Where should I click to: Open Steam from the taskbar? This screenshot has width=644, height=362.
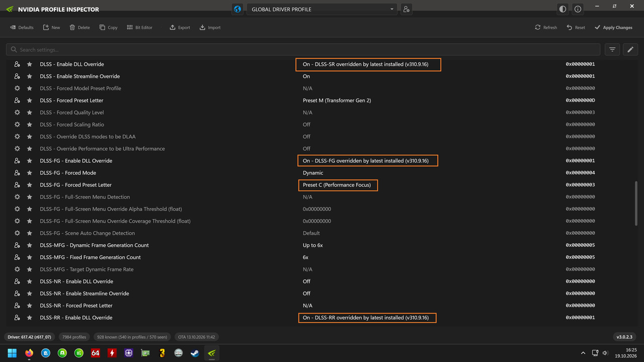(195, 353)
